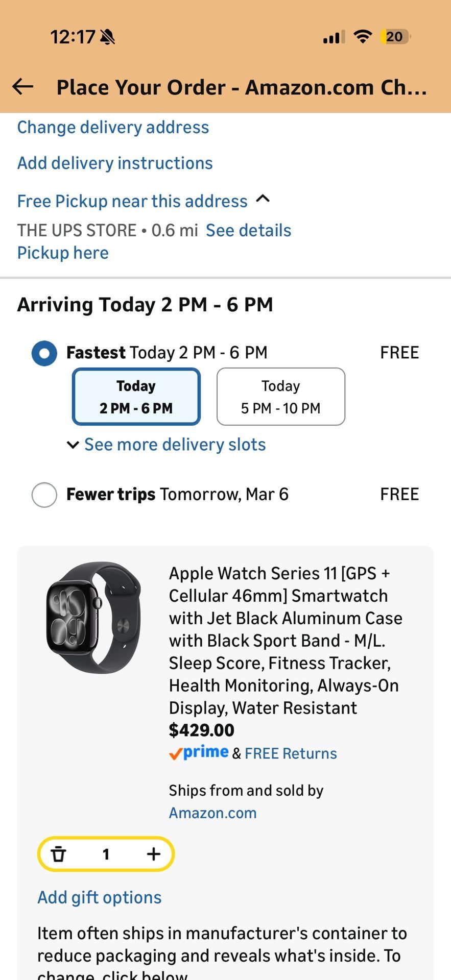Tap the Pickup here link
The height and width of the screenshot is (980, 451).
pyautogui.click(x=63, y=253)
